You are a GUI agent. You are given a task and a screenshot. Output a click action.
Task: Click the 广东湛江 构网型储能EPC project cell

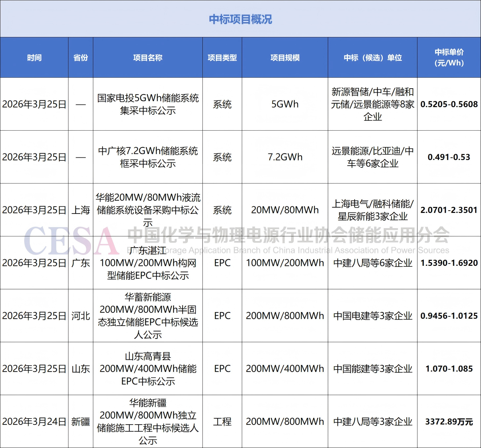pos(148,263)
